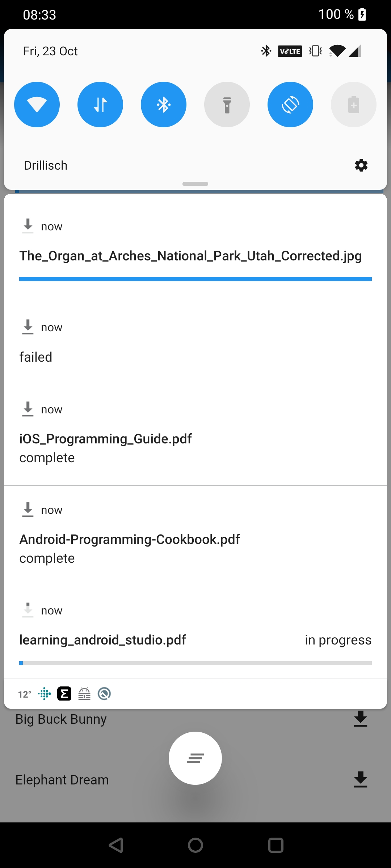Screen dimensions: 391x868
Task: Open the Keepass2Android notification icon
Action: click(84, 693)
